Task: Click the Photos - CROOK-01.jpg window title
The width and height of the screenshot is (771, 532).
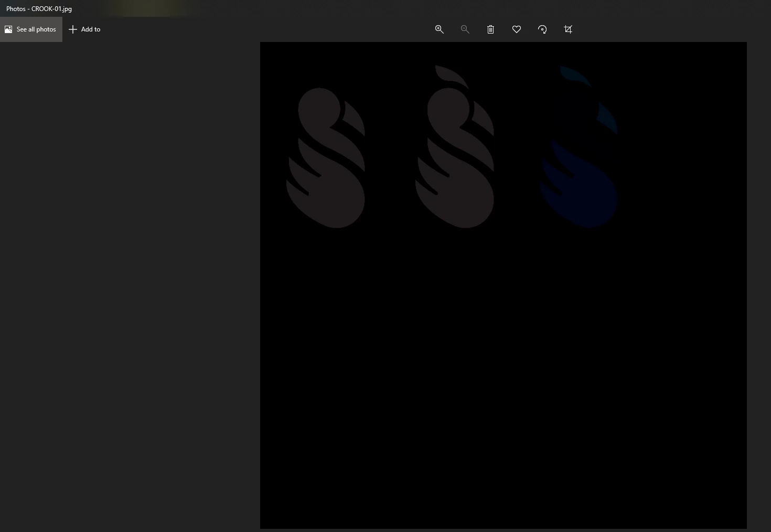Action: pos(39,9)
